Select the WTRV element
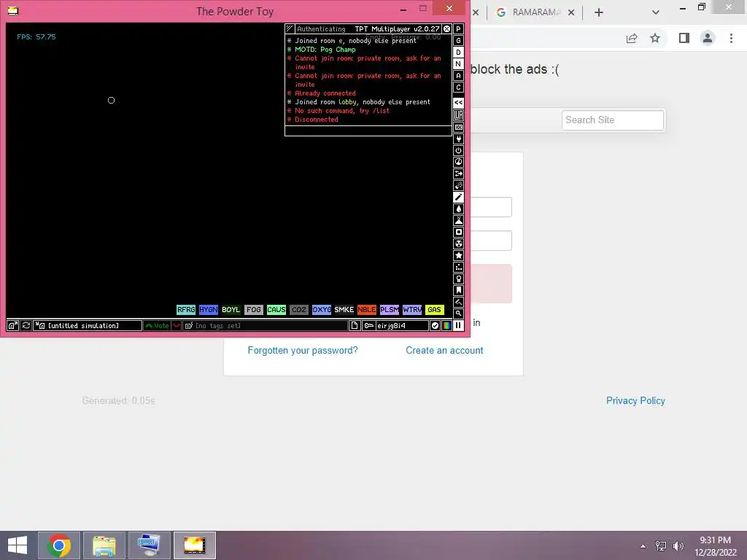The image size is (747, 560). 412,310
